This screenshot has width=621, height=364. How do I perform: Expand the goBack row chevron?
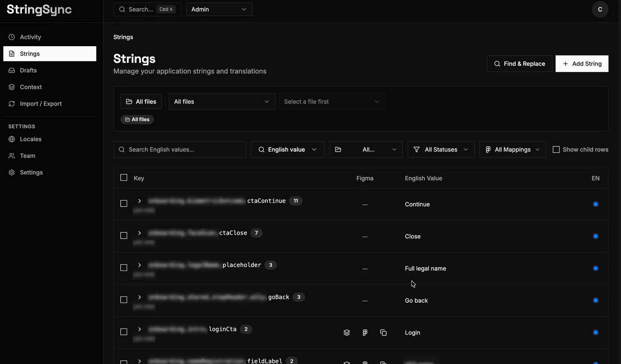[139, 297]
